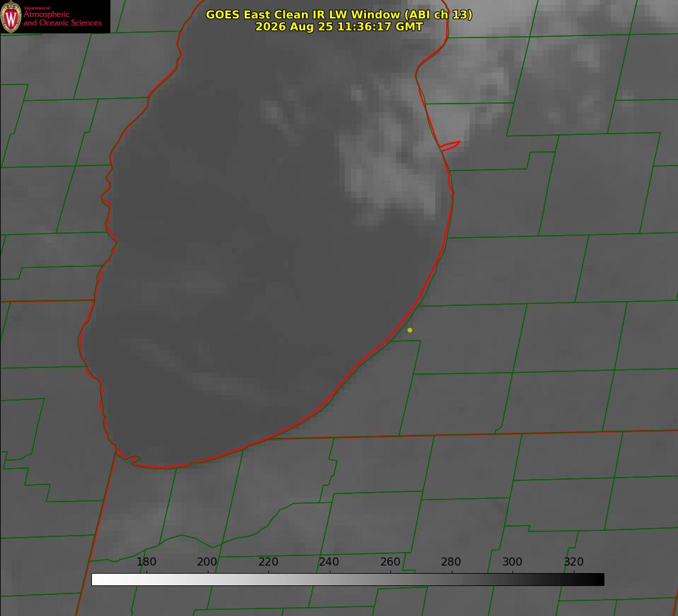This screenshot has height=616, width=678.
Task: Click the 320 label on the colorbar
Action: click(574, 562)
